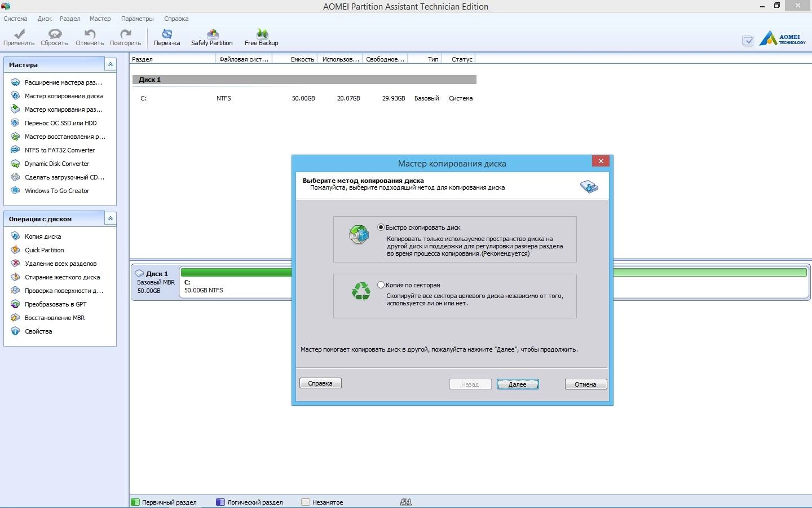Select Быстро скопировать диск radio option
812x508 pixels.
point(381,227)
